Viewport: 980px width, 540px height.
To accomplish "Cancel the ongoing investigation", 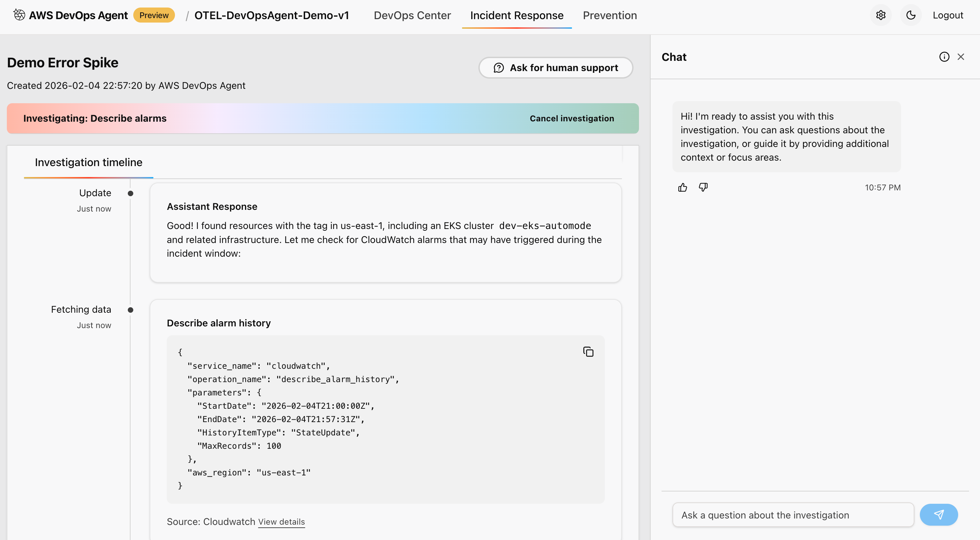I will 571,118.
